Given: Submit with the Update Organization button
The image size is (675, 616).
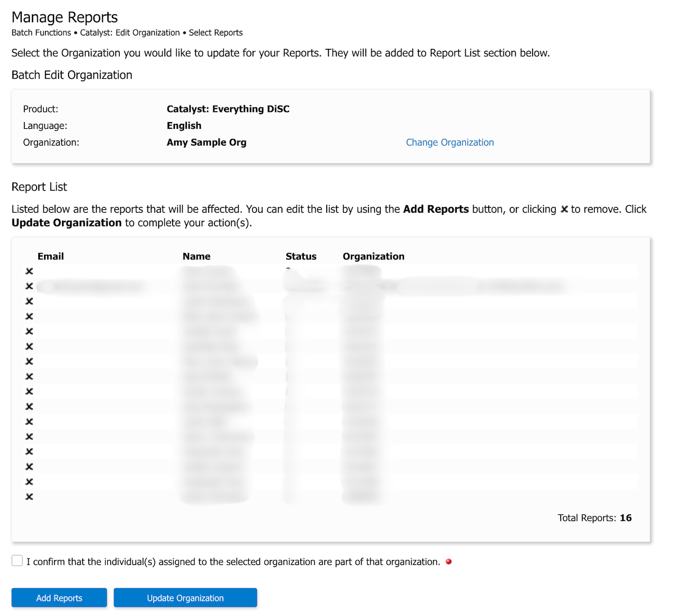Looking at the screenshot, I should tap(185, 598).
